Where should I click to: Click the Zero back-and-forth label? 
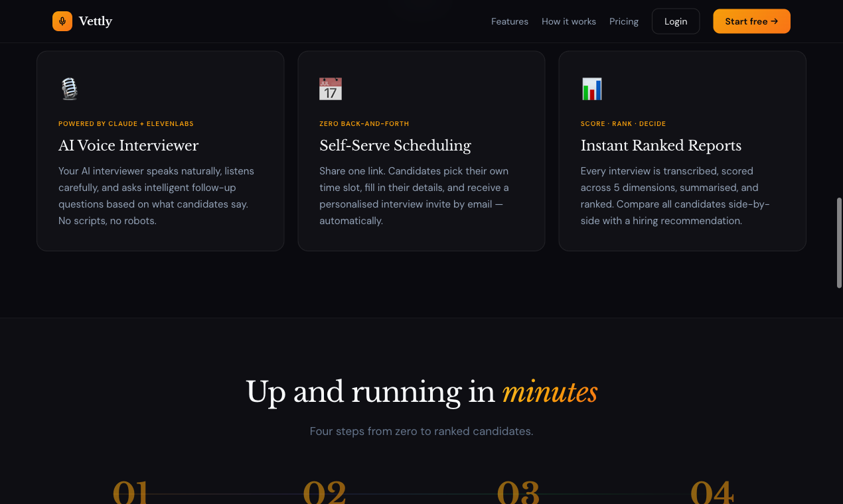364,124
